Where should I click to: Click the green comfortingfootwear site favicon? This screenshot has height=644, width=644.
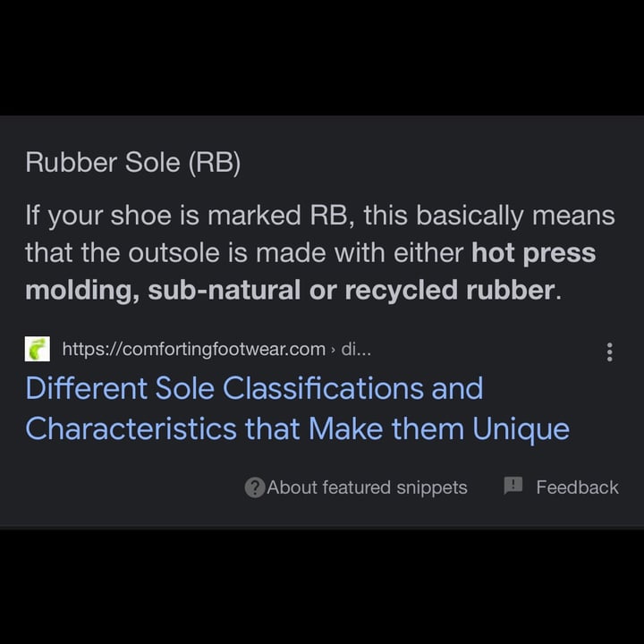coord(38,349)
